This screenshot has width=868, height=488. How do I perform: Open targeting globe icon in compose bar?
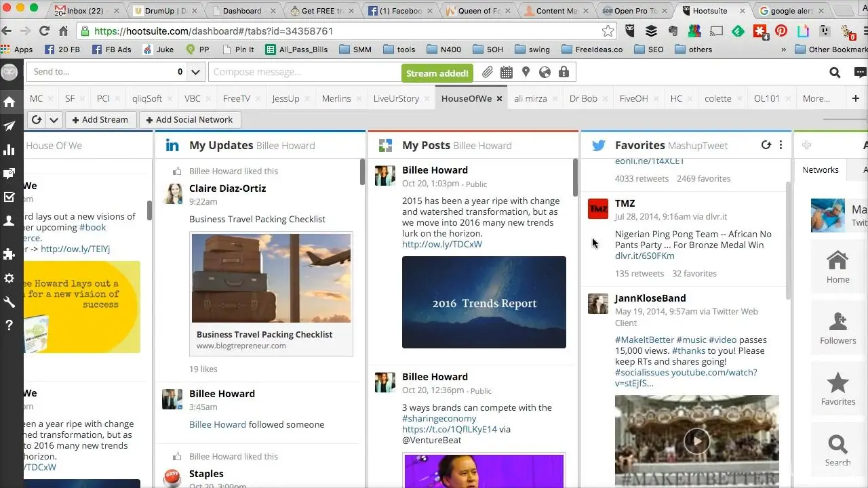[x=545, y=73]
